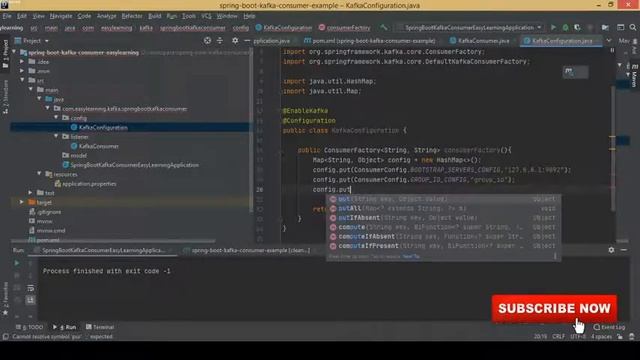The width and height of the screenshot is (640, 360).
Task: Click the green Run button in the top toolbar
Action: tap(553, 27)
